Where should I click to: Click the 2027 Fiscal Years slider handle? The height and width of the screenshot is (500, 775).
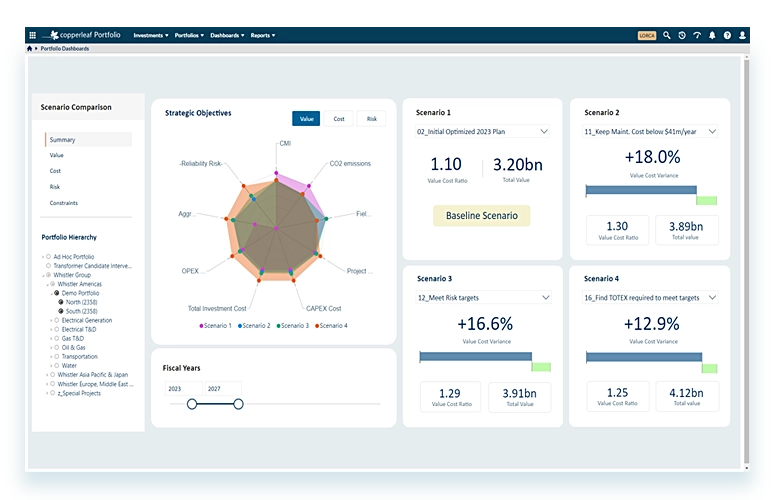[x=238, y=404]
